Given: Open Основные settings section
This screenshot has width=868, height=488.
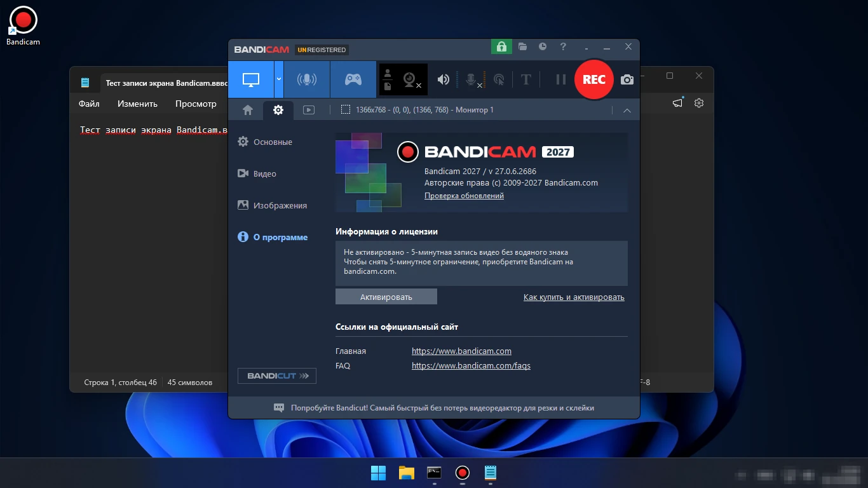Looking at the screenshot, I should coord(265,142).
